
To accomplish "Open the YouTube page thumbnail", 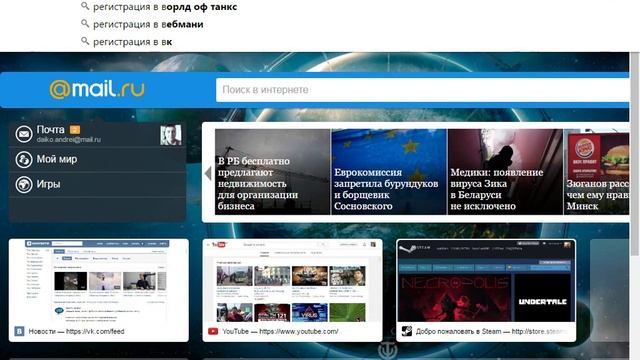I will point(292,282).
